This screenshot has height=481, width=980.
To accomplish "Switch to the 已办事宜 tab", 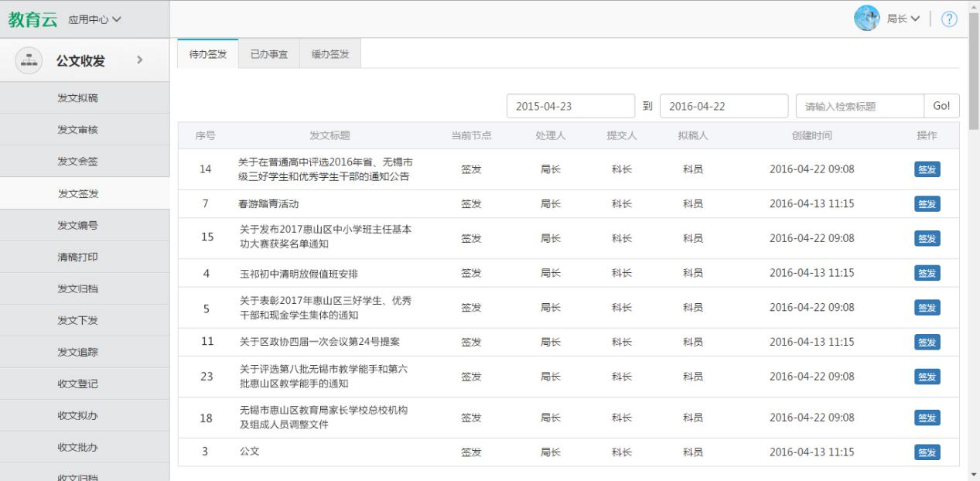I will [268, 54].
